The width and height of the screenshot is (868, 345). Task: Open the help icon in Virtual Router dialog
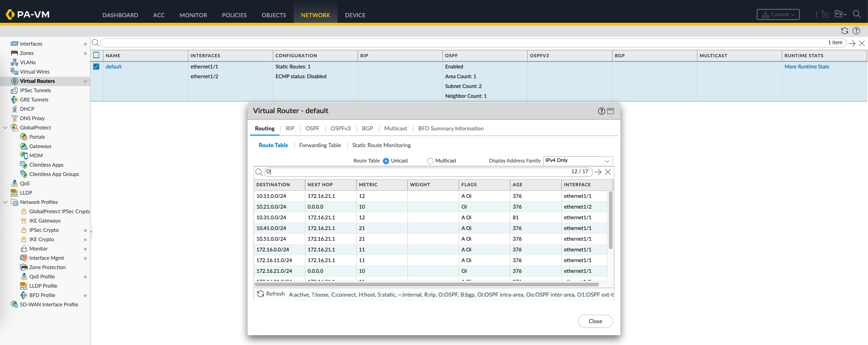[601, 111]
